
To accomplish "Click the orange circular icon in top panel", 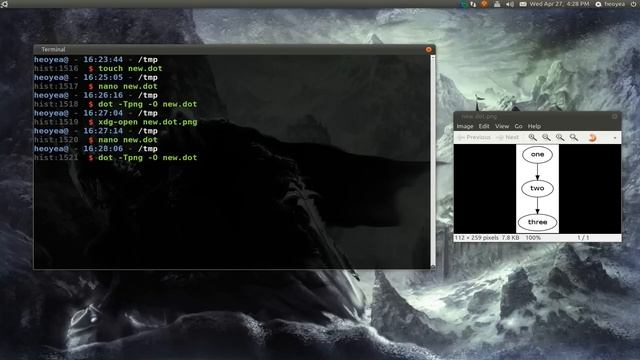I will pos(484,4).
